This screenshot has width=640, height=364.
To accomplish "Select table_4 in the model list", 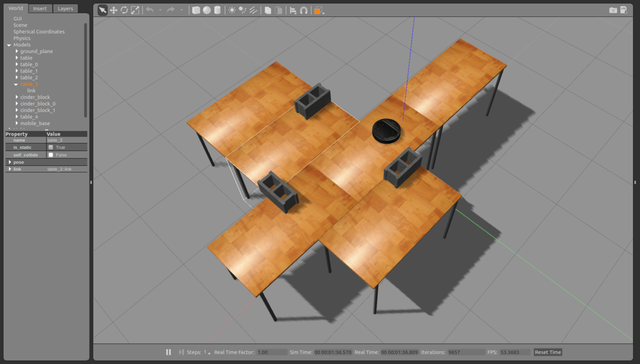I will click(x=29, y=117).
